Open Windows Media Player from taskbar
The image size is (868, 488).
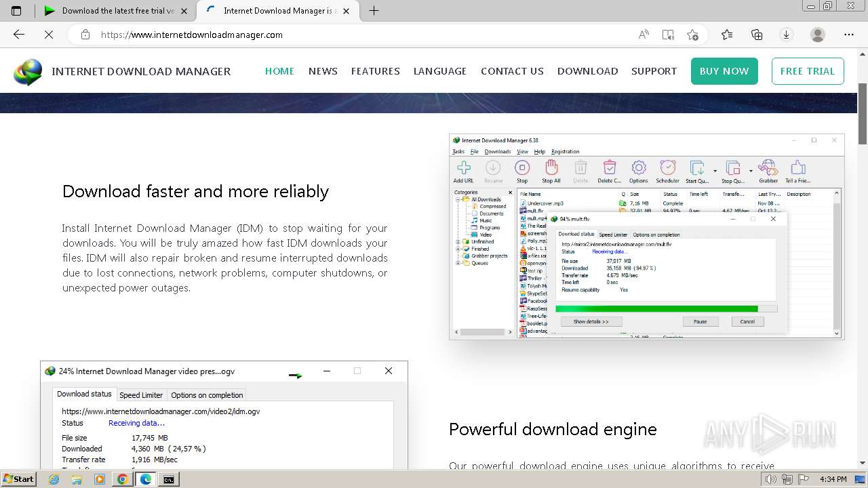tap(100, 479)
